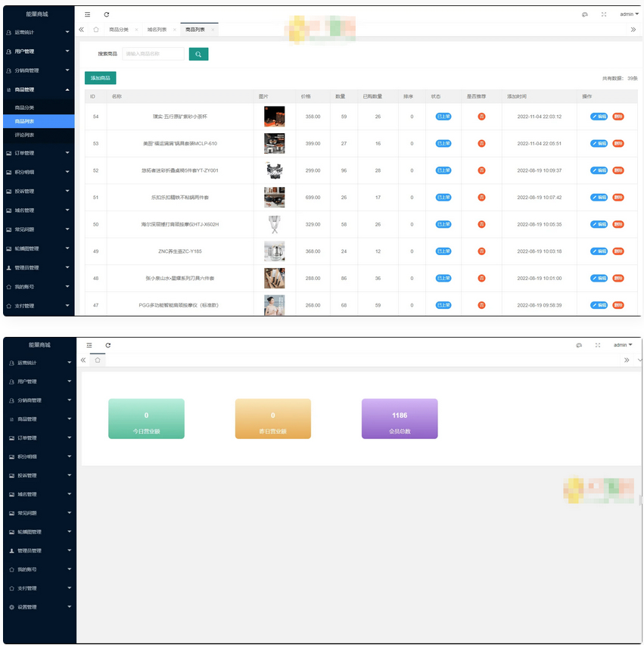
Task: Click the double-right tab arrow in top window
Action: pyautogui.click(x=633, y=30)
